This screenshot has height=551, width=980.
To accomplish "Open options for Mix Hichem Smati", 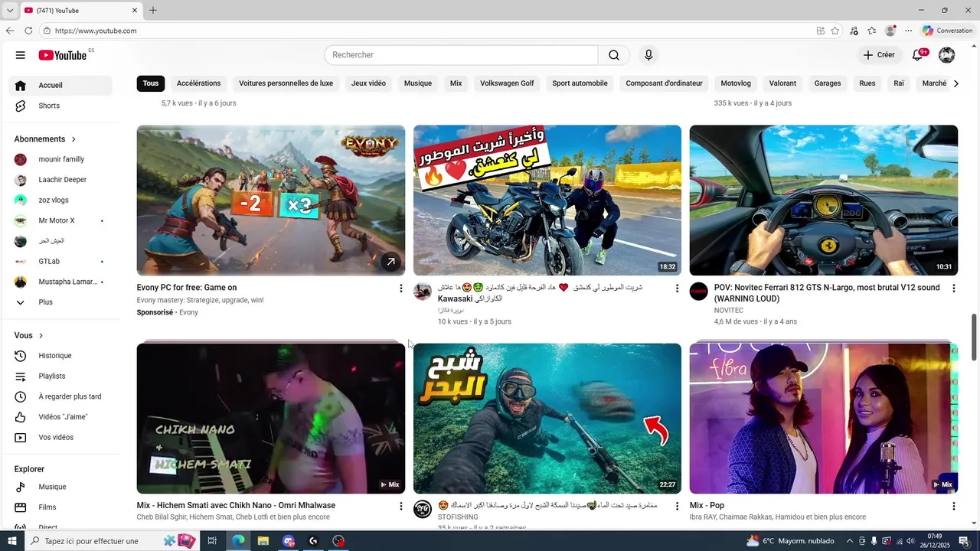I will [400, 507].
